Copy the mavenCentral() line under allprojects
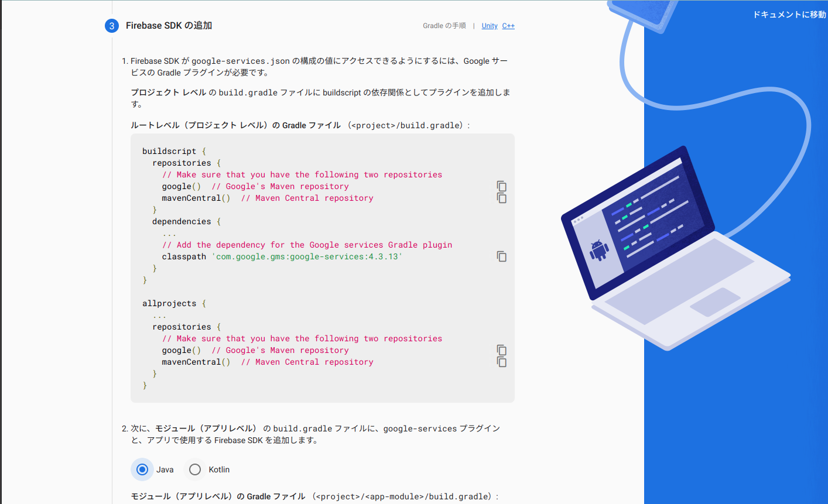The image size is (828, 504). click(x=501, y=362)
